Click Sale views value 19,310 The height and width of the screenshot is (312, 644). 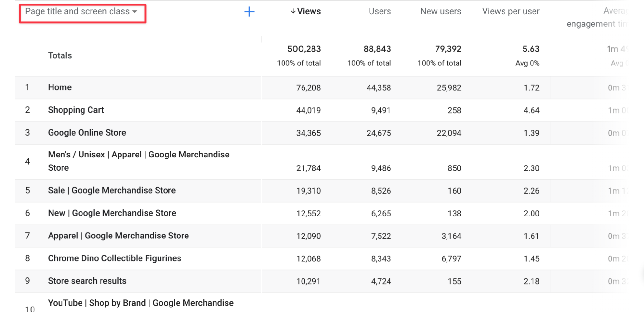click(309, 191)
